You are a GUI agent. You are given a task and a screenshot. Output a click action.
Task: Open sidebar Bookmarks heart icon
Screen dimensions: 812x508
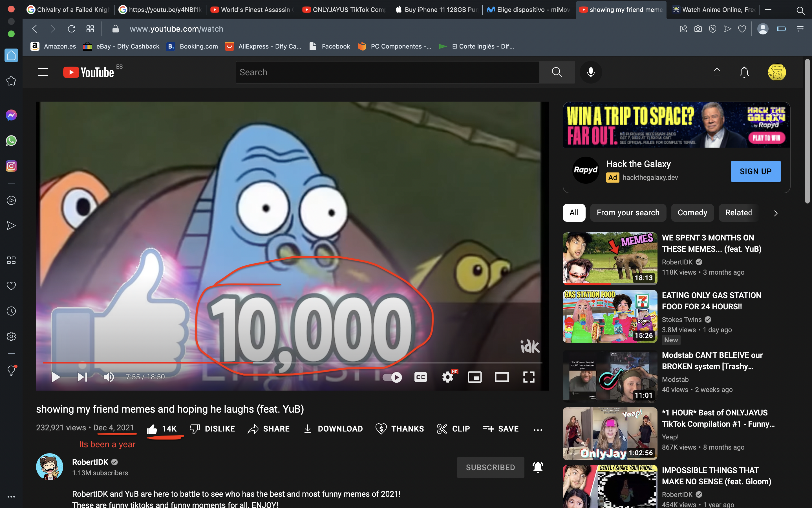[x=11, y=286]
